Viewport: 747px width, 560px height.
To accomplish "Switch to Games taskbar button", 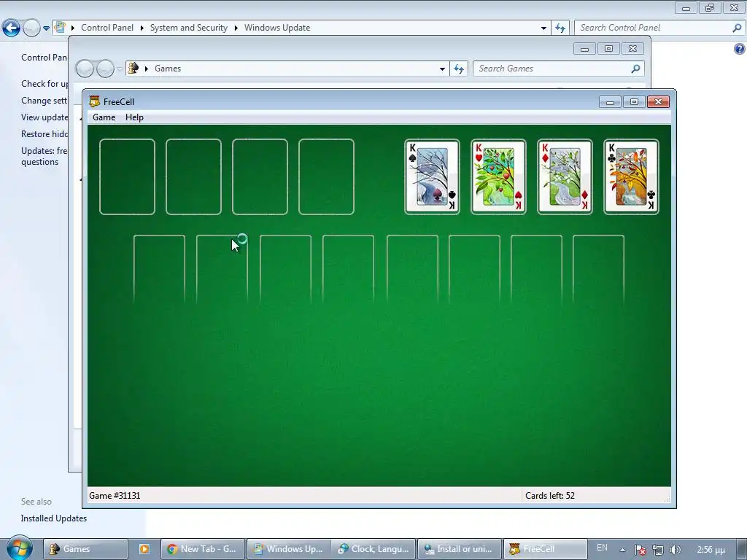I will click(x=86, y=549).
